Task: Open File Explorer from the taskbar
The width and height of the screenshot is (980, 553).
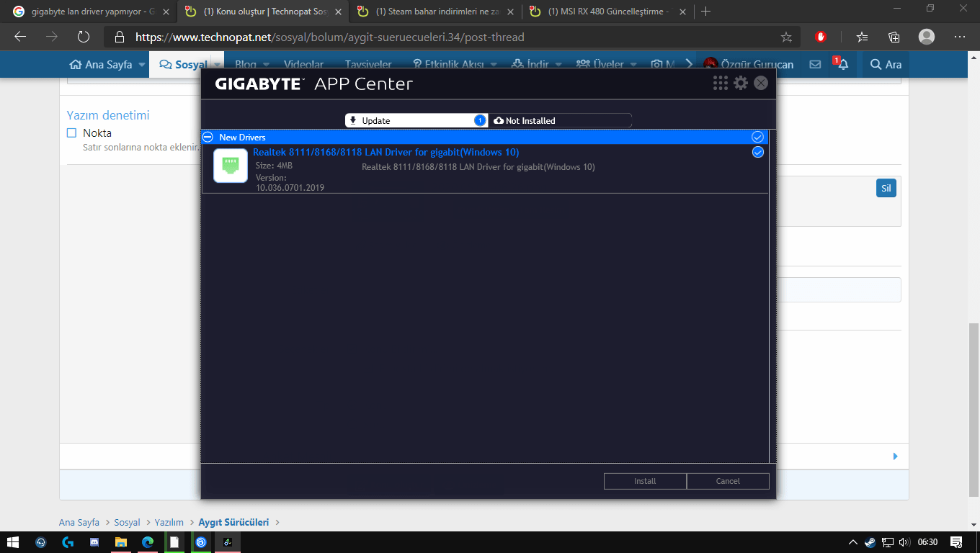Action: (120, 542)
